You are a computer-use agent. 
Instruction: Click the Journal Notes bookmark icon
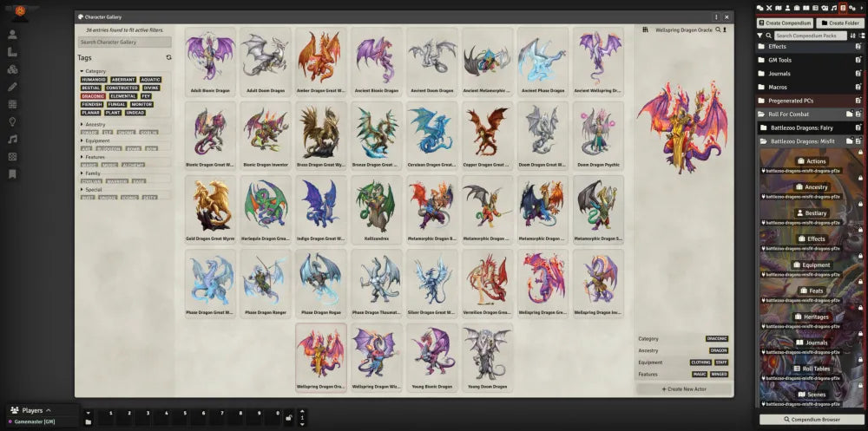click(x=12, y=173)
